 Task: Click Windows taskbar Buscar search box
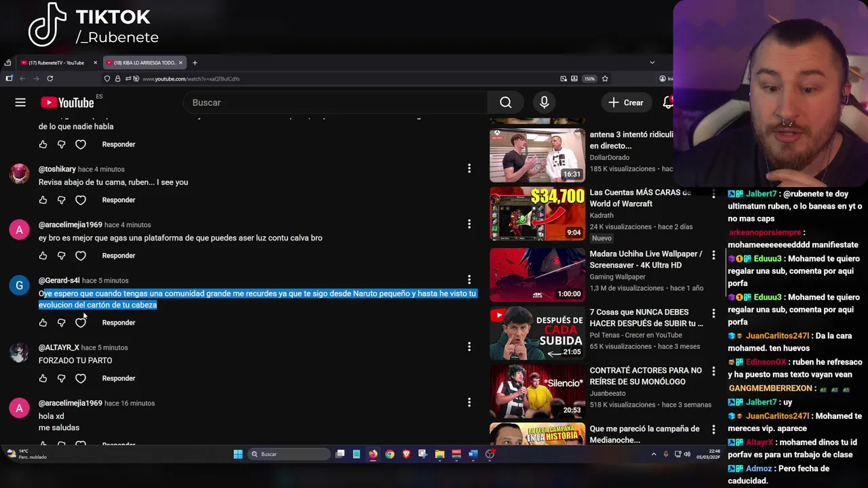coord(289,454)
